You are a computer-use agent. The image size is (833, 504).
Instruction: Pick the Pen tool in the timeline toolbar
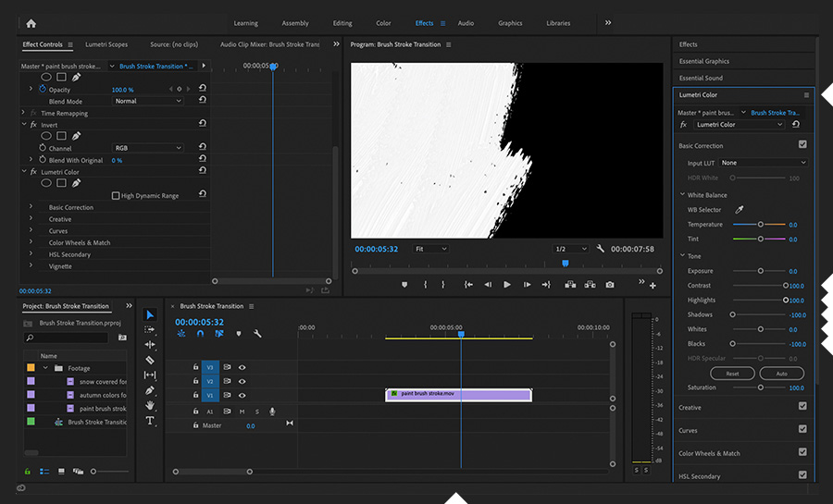[151, 390]
